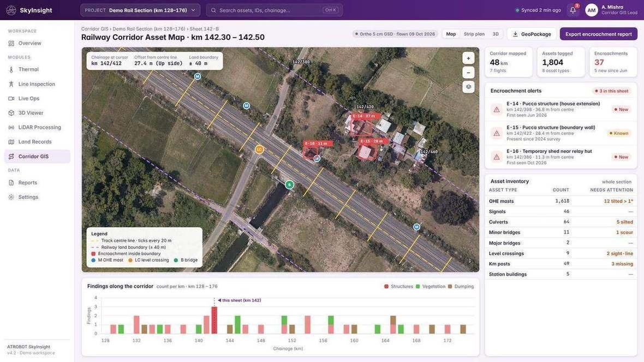Select the Corridor GIS module
This screenshot has width=644, height=362.
[x=37, y=157]
